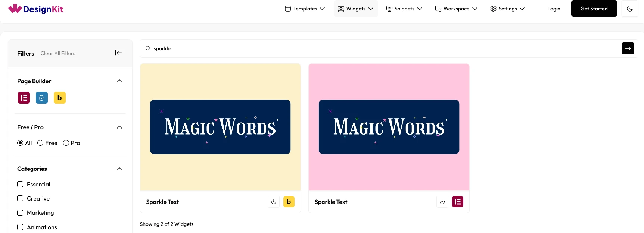Open Settings dropdown chevron
The width and height of the screenshot is (644, 233).
[522, 9]
